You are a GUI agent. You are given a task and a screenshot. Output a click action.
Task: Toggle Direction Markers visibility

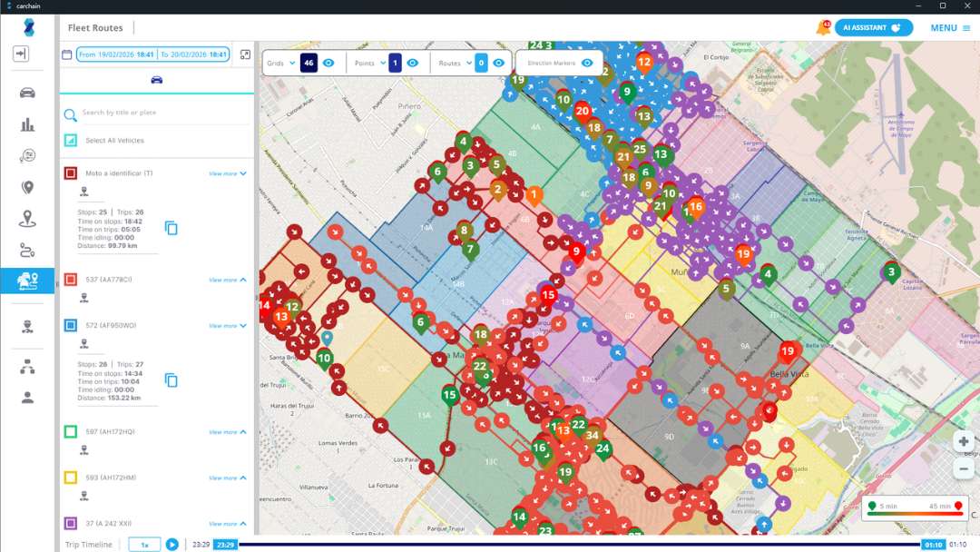click(587, 63)
